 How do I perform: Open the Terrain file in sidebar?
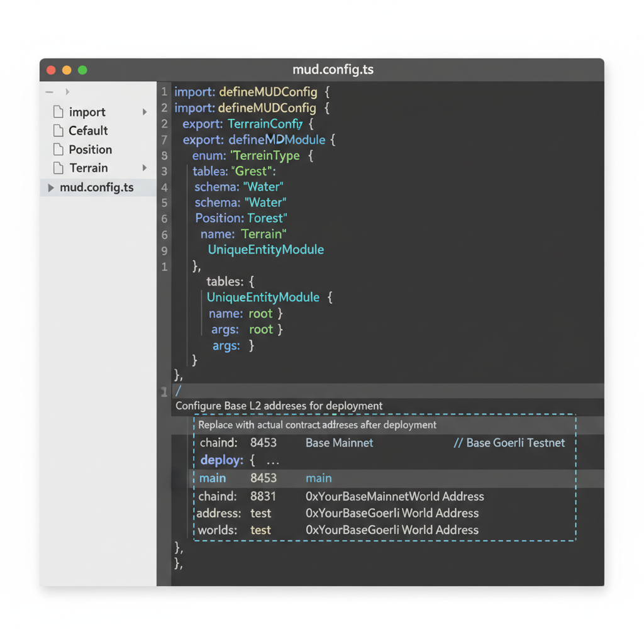(x=89, y=168)
